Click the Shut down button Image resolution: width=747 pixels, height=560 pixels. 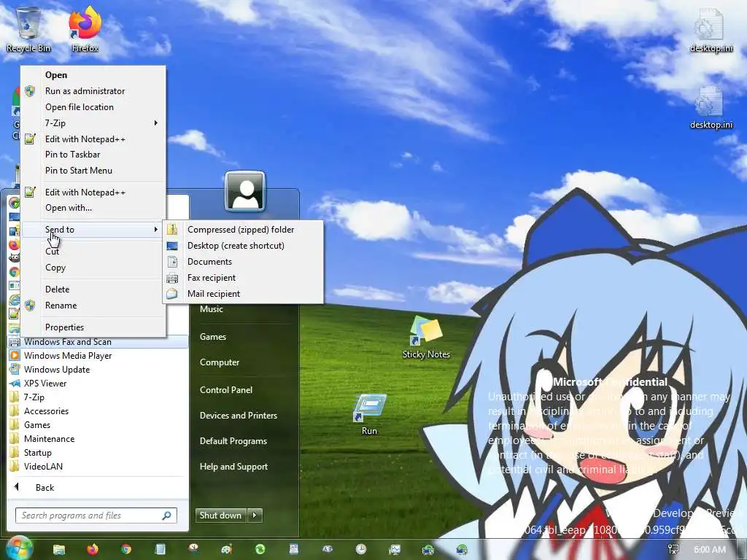click(220, 516)
